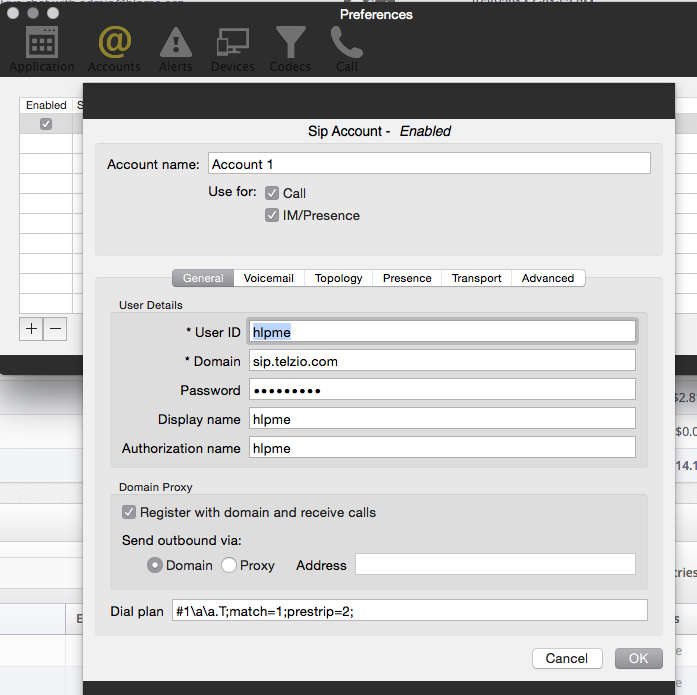Click the Password field
Image resolution: width=697 pixels, height=695 pixels.
tap(442, 390)
